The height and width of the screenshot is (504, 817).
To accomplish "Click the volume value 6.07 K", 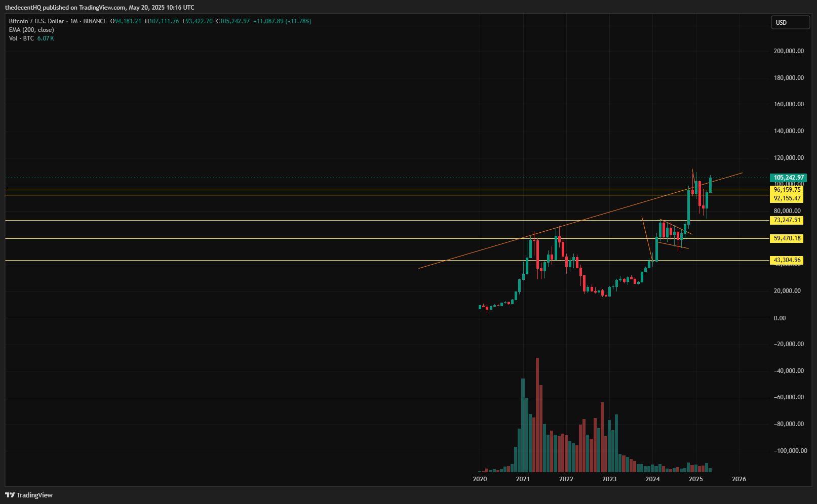I will click(46, 38).
